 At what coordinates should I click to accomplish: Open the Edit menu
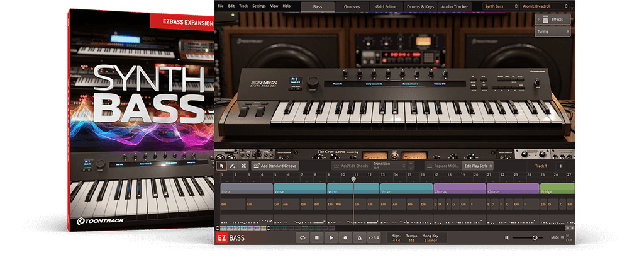[231, 6]
